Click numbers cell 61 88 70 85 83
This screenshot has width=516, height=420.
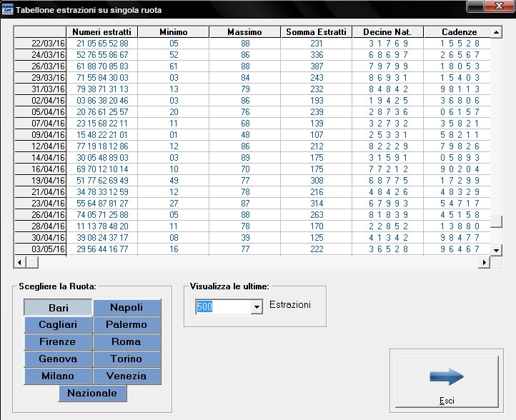pyautogui.click(x=102, y=66)
